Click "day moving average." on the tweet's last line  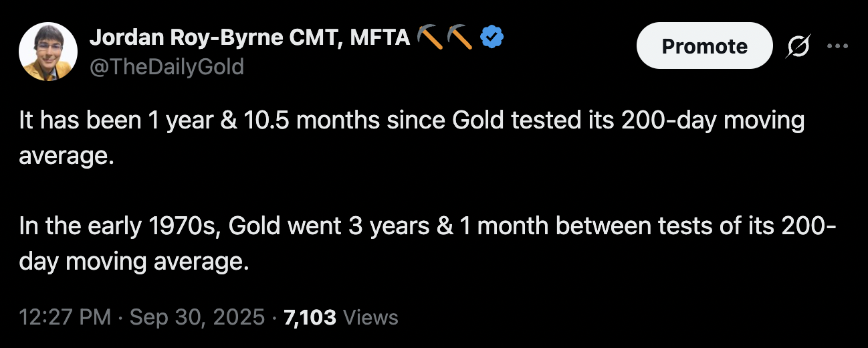click(134, 261)
